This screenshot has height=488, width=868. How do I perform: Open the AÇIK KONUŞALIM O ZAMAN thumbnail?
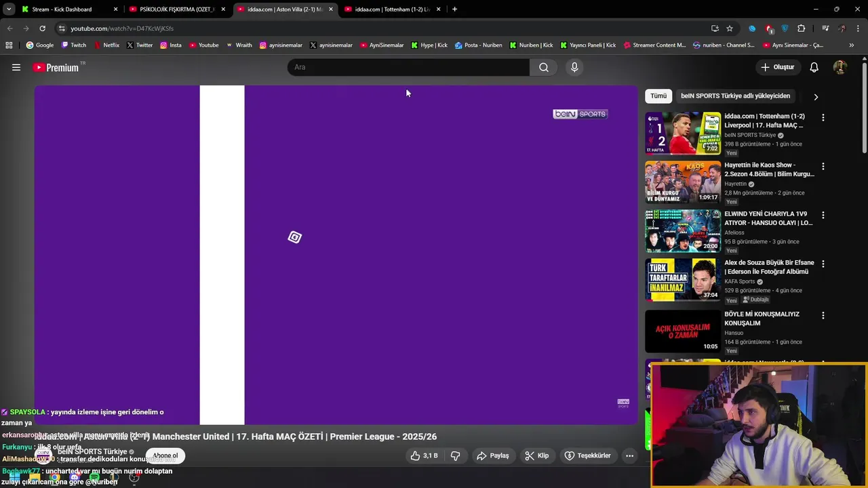click(x=683, y=331)
